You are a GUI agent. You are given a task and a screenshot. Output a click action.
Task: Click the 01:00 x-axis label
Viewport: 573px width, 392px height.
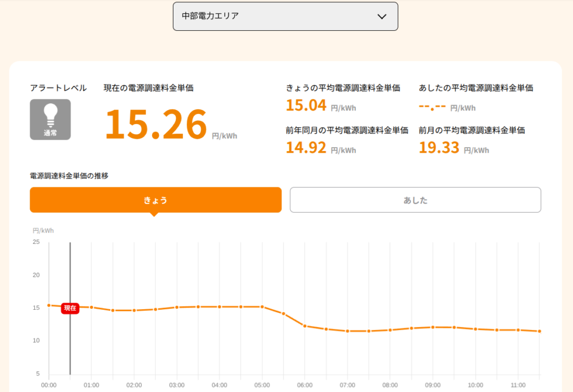click(91, 385)
